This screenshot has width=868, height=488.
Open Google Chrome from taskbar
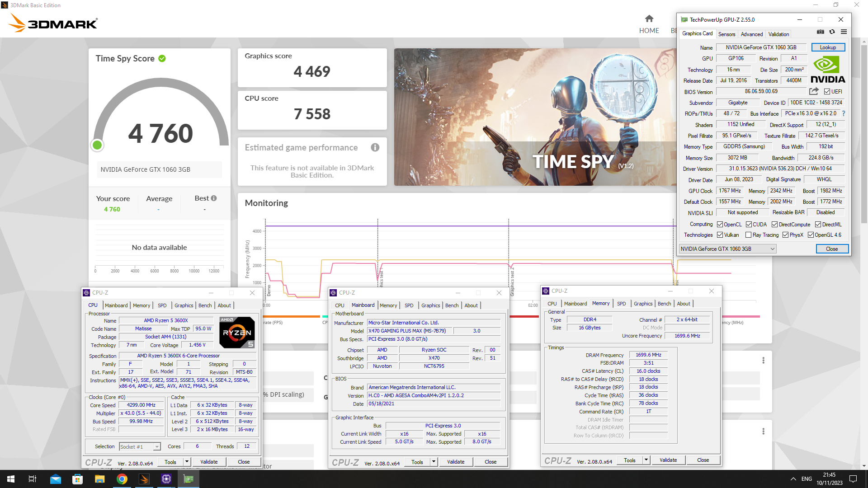tap(122, 479)
